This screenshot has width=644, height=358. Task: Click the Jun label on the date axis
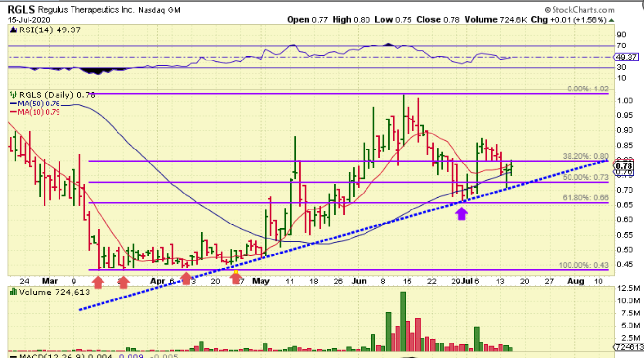pos(359,281)
